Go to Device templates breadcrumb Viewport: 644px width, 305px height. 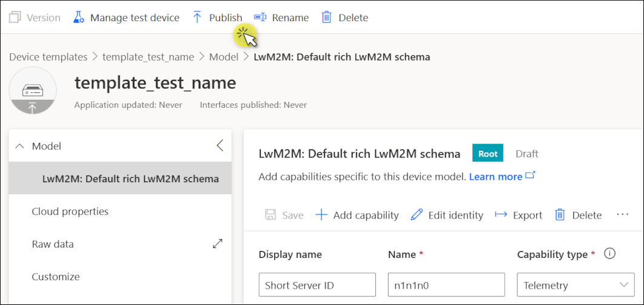(x=48, y=57)
